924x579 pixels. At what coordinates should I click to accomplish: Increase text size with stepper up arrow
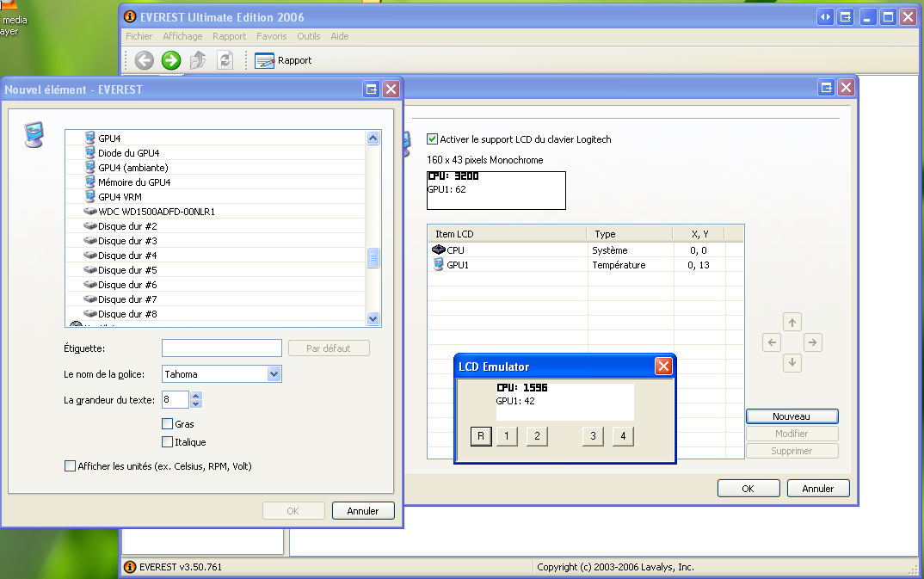pyautogui.click(x=196, y=396)
